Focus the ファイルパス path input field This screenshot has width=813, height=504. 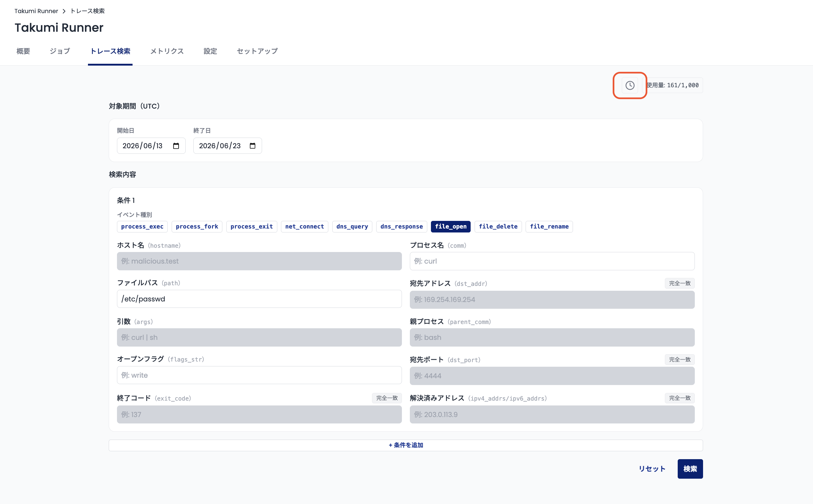coord(259,299)
